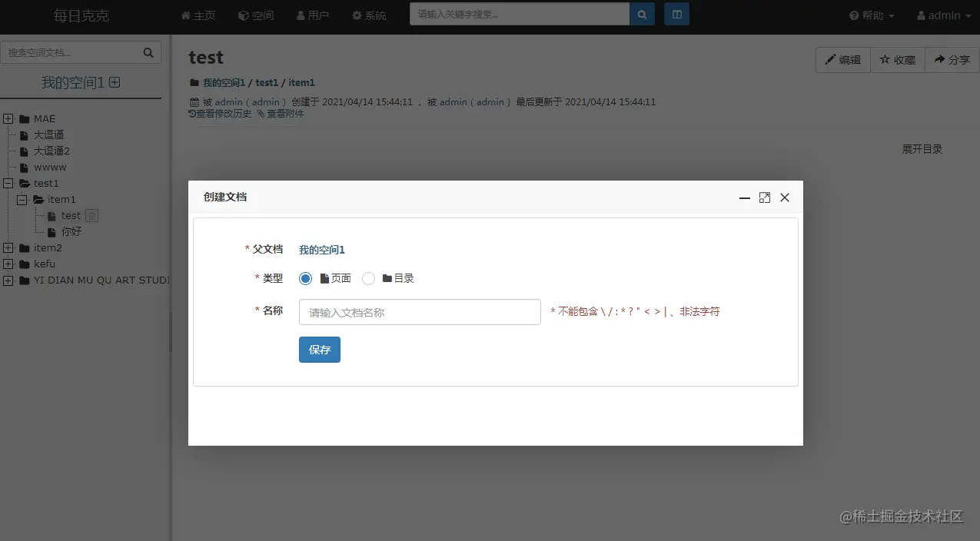The image size is (980, 541).
Task: Click the wwww file icon
Action: [x=25, y=168]
